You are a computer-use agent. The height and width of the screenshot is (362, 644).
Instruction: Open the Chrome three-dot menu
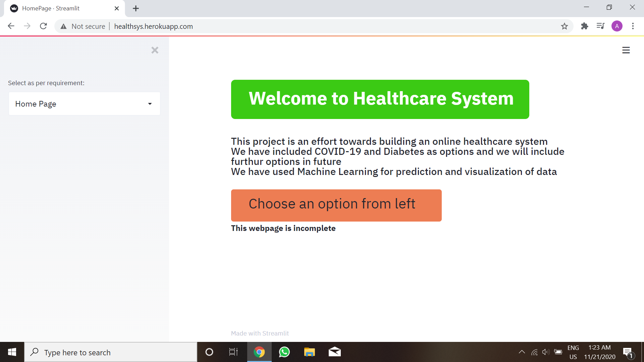[633, 26]
